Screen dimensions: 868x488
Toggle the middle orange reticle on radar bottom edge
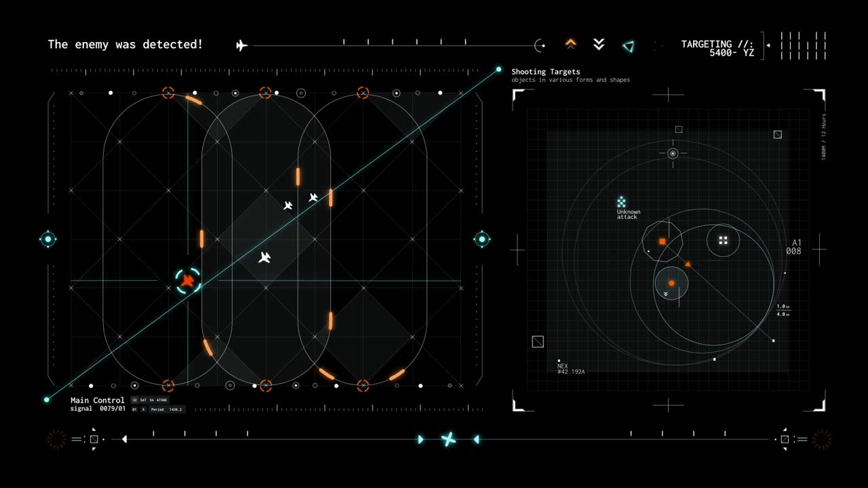click(x=265, y=386)
